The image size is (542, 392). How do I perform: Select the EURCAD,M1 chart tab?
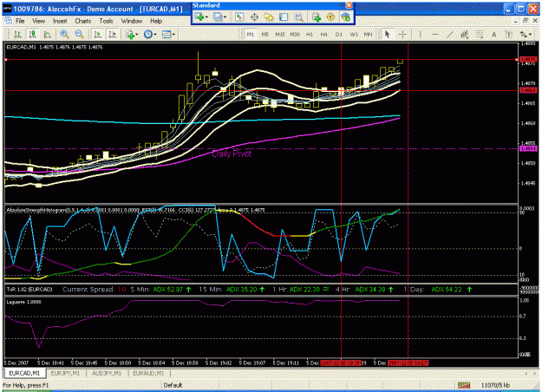pyautogui.click(x=24, y=373)
